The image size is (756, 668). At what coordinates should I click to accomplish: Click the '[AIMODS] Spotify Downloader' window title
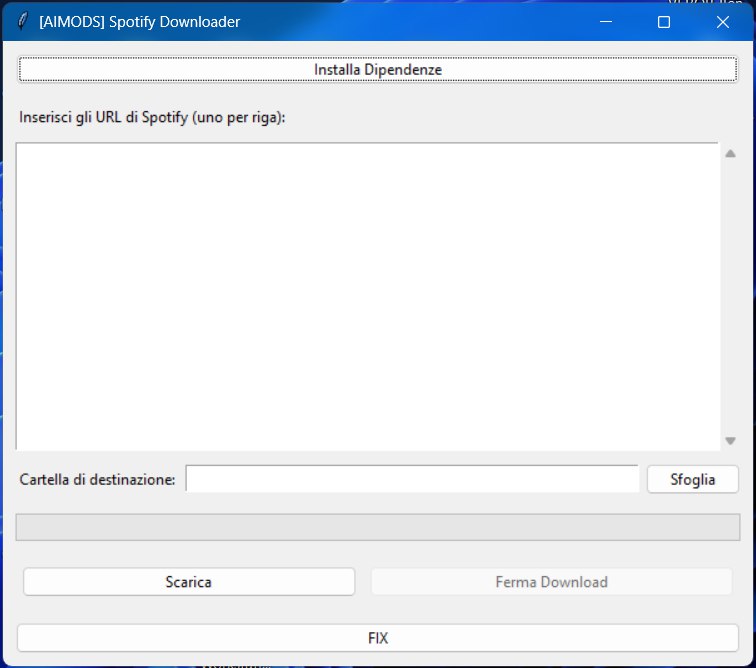(139, 21)
